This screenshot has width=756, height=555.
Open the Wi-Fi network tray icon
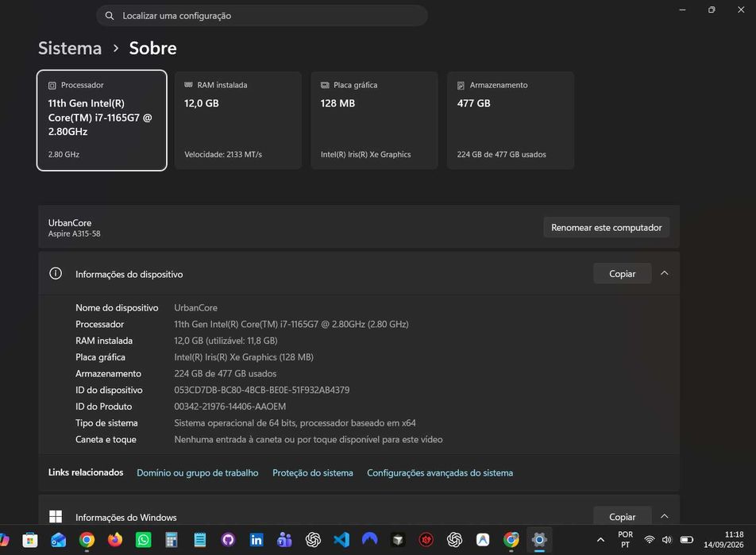[650, 540]
